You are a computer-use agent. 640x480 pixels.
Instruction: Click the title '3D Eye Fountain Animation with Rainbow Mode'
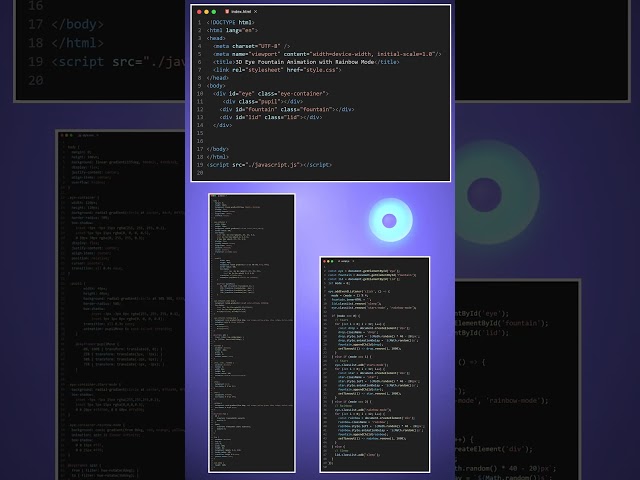click(305, 62)
